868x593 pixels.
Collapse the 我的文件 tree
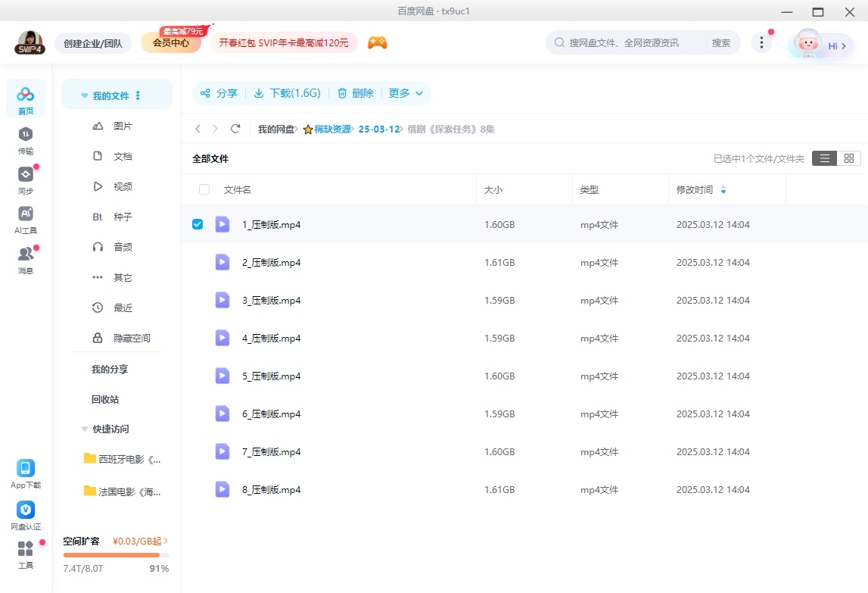[84, 95]
